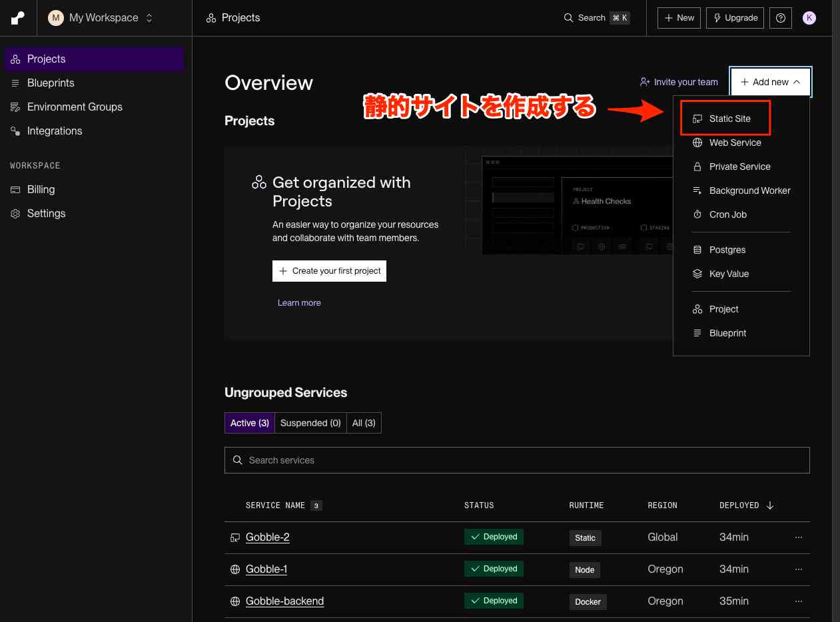This screenshot has height=622, width=840.
Task: Click the three-dot menu for Gobble-2
Action: (798, 537)
